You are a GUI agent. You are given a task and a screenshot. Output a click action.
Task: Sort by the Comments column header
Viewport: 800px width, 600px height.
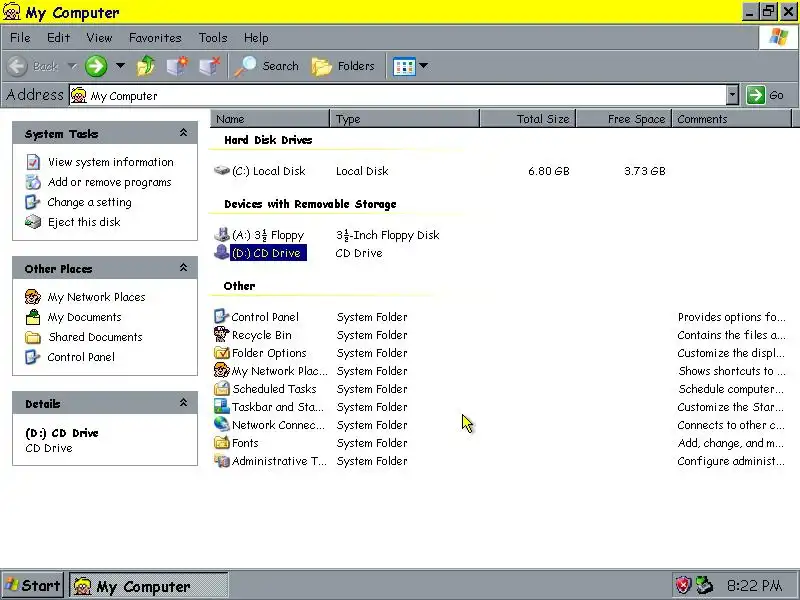[x=732, y=119]
